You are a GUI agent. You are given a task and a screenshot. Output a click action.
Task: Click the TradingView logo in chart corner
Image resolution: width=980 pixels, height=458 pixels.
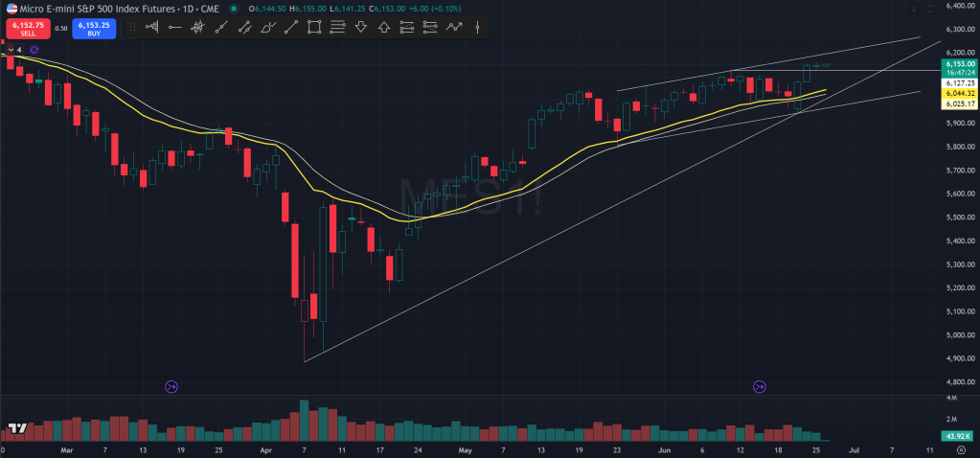[16, 428]
